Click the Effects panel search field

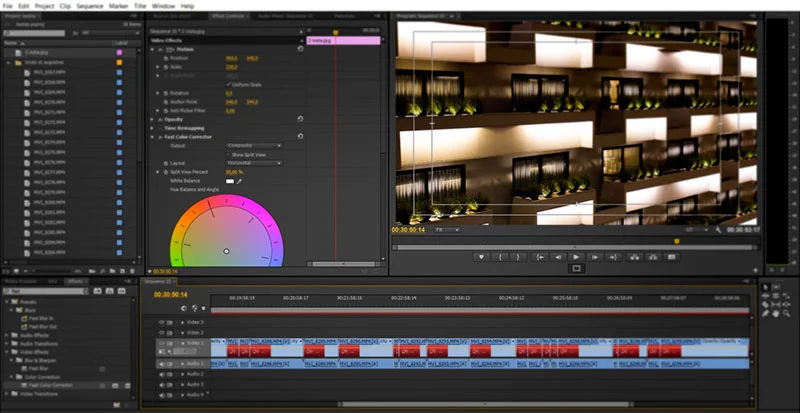point(46,291)
